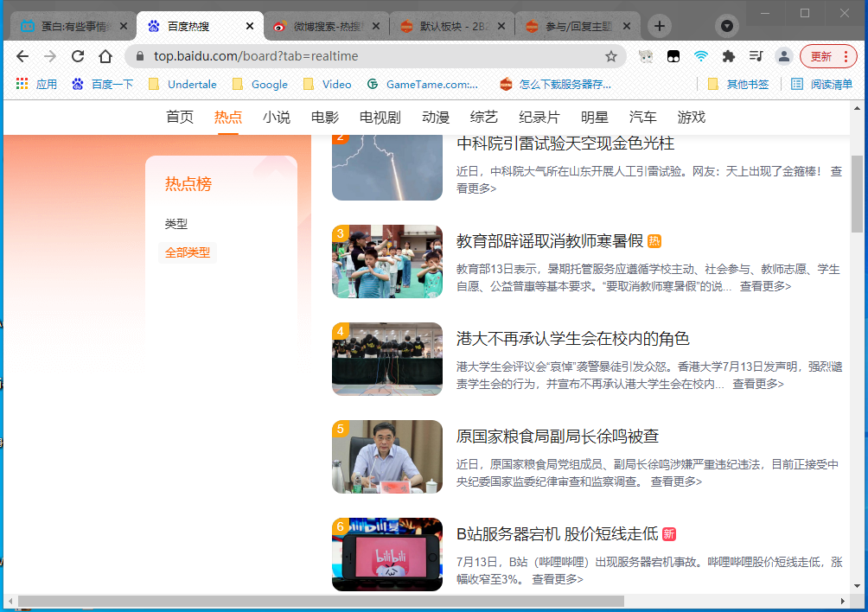Screen dimensions: 868x612
Task: Click the 热 badge next to the teacher headline
Action: [654, 241]
